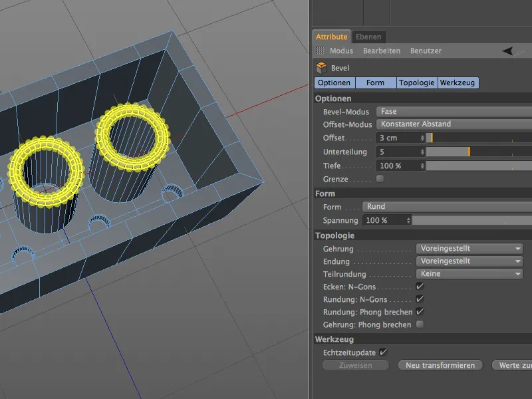The width and height of the screenshot is (532, 399).
Task: Switch to the Optionen sub-tab
Action: 334,82
